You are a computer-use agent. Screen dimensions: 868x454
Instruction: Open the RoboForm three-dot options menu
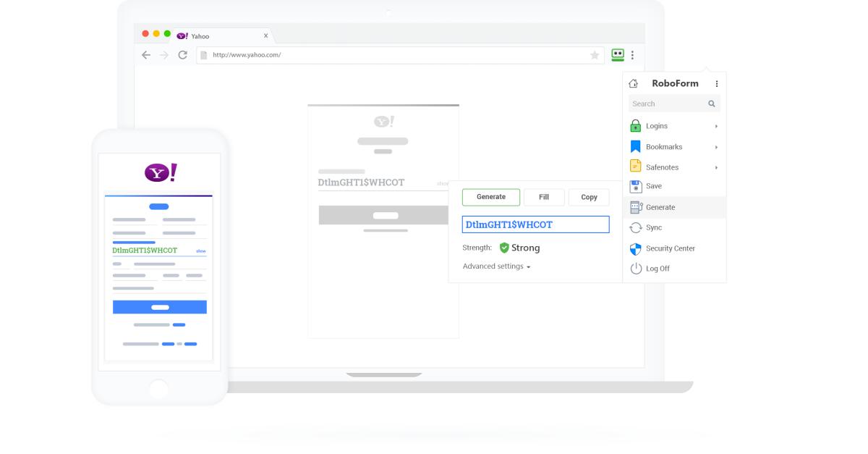tap(717, 83)
